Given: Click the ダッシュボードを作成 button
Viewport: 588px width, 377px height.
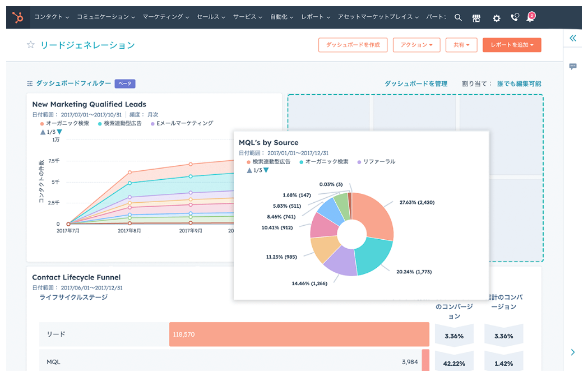Looking at the screenshot, I should [353, 45].
